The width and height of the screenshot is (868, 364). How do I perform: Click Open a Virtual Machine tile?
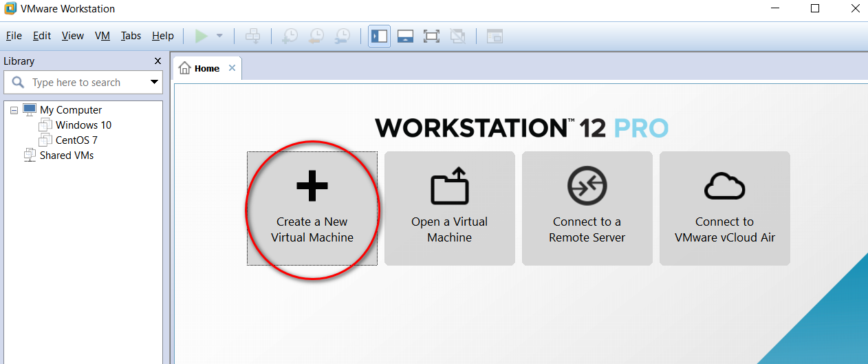pyautogui.click(x=450, y=208)
